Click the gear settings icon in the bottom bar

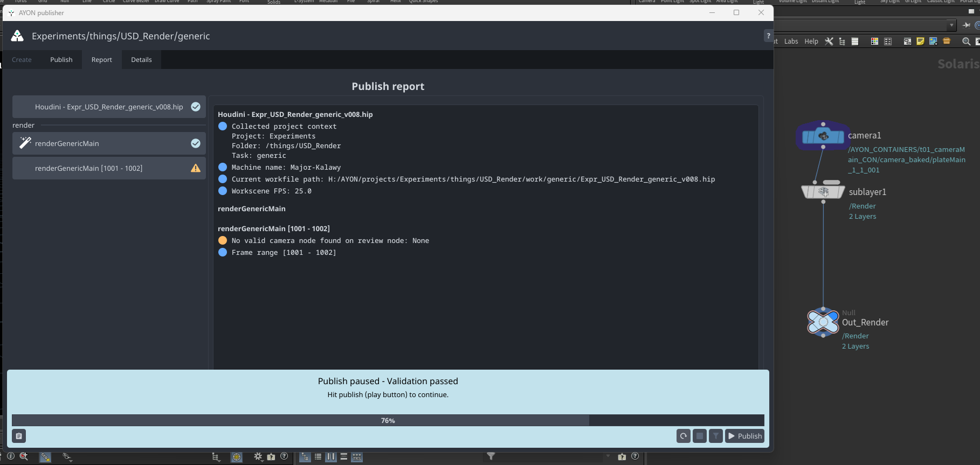click(x=258, y=456)
